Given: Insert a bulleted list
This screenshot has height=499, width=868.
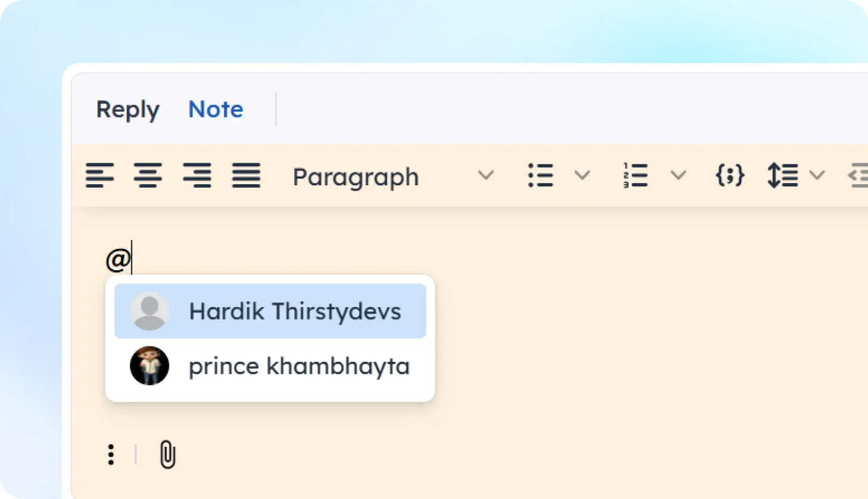Looking at the screenshot, I should (540, 175).
